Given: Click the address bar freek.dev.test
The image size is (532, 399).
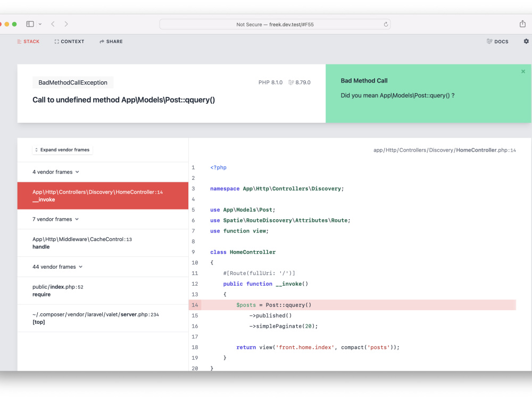Looking at the screenshot, I should pyautogui.click(x=275, y=24).
